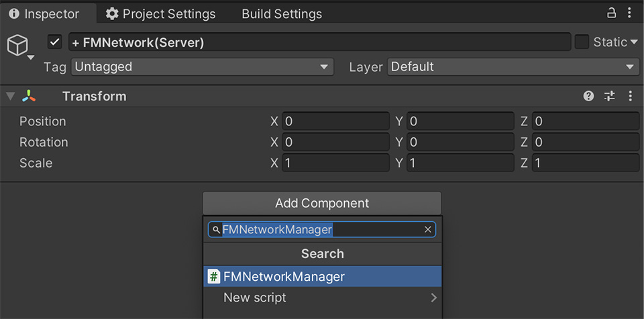Open the New script submenu entry
644x319 pixels.
[x=322, y=298]
